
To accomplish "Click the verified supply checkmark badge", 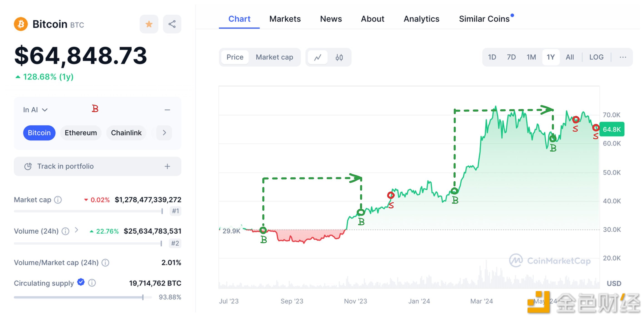I will (81, 282).
